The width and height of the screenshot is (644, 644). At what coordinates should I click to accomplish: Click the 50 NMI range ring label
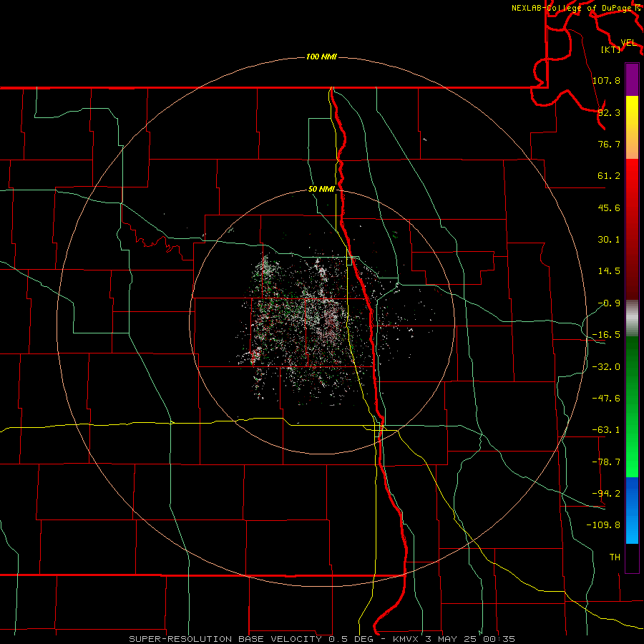click(321, 190)
